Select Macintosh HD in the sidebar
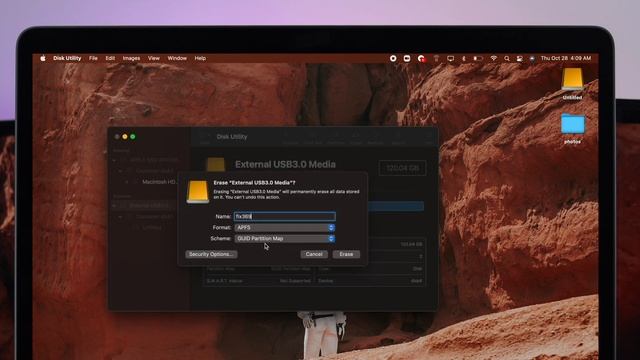The height and width of the screenshot is (360, 640). pos(159,182)
